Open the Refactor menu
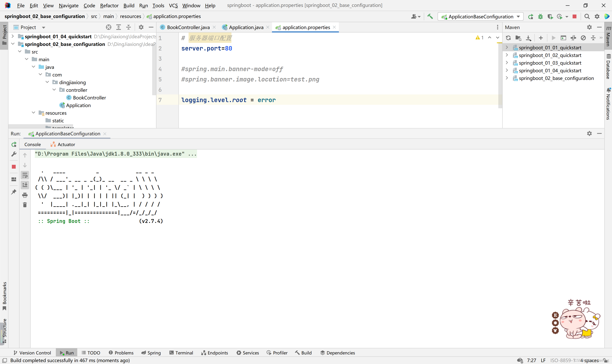The width and height of the screenshot is (612, 364). 109,5
